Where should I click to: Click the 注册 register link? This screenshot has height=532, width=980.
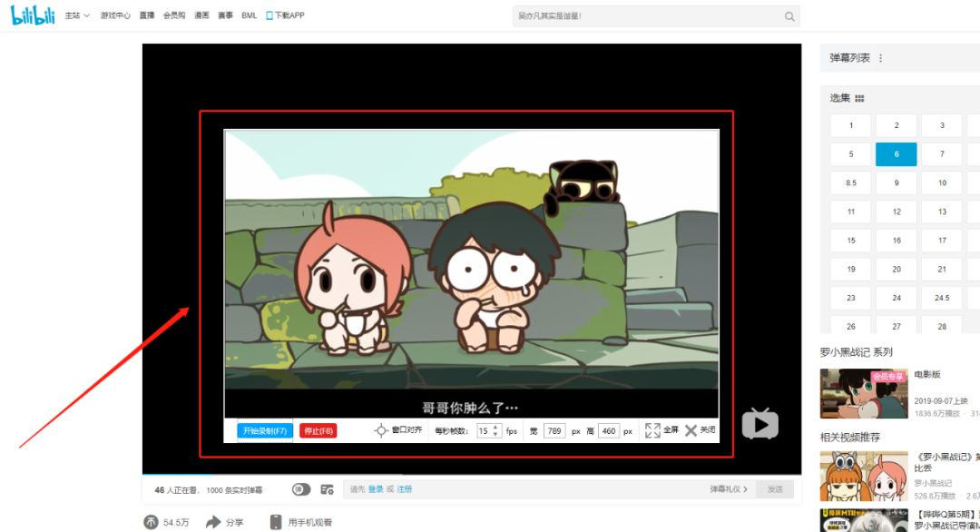[405, 488]
